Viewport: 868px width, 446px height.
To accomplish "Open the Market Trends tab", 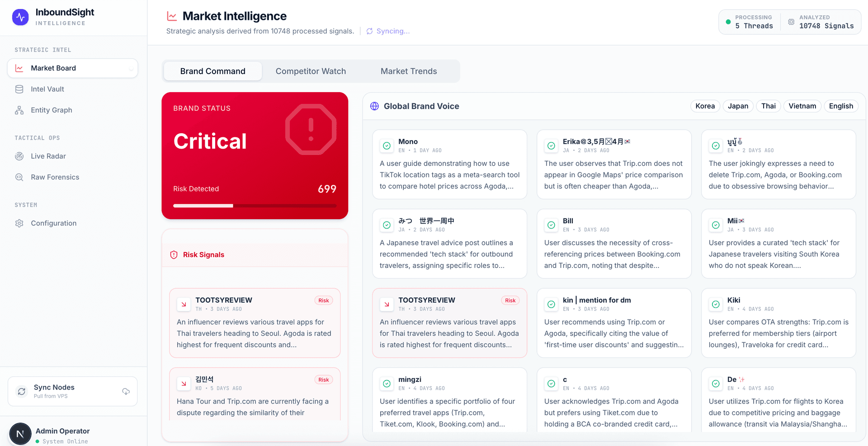I will [x=409, y=71].
